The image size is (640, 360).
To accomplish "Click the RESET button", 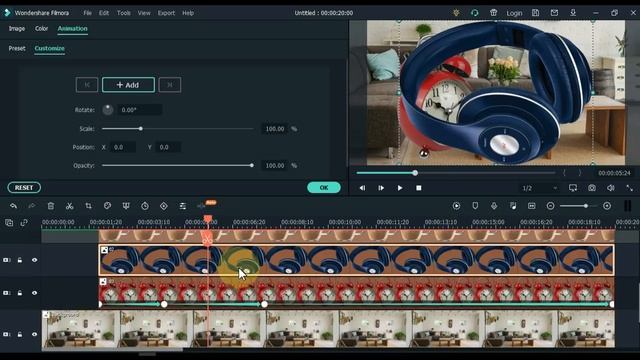I will [x=24, y=187].
